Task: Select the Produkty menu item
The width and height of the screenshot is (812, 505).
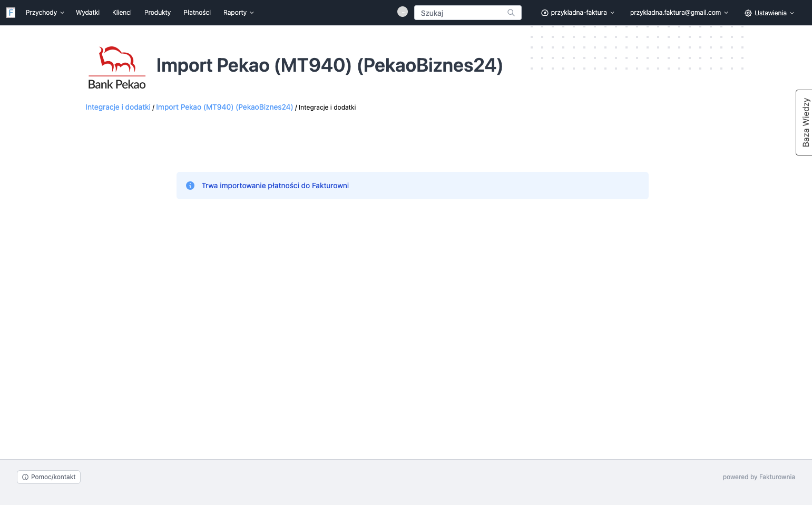Action: [158, 13]
